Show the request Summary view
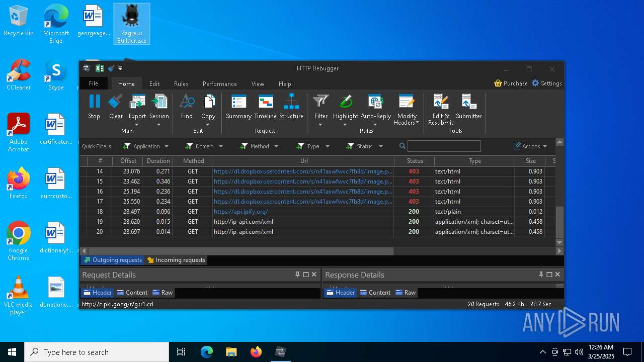The width and height of the screenshot is (644, 362). coord(238,107)
